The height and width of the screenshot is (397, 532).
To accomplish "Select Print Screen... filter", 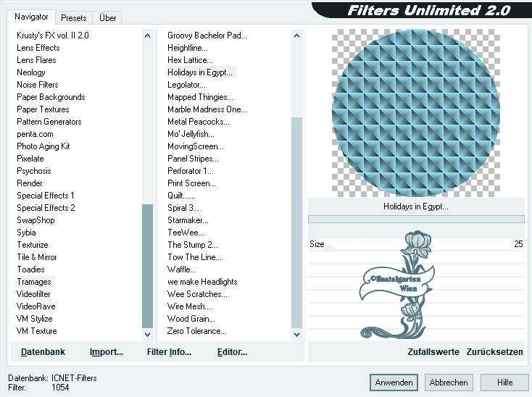I will [x=191, y=183].
